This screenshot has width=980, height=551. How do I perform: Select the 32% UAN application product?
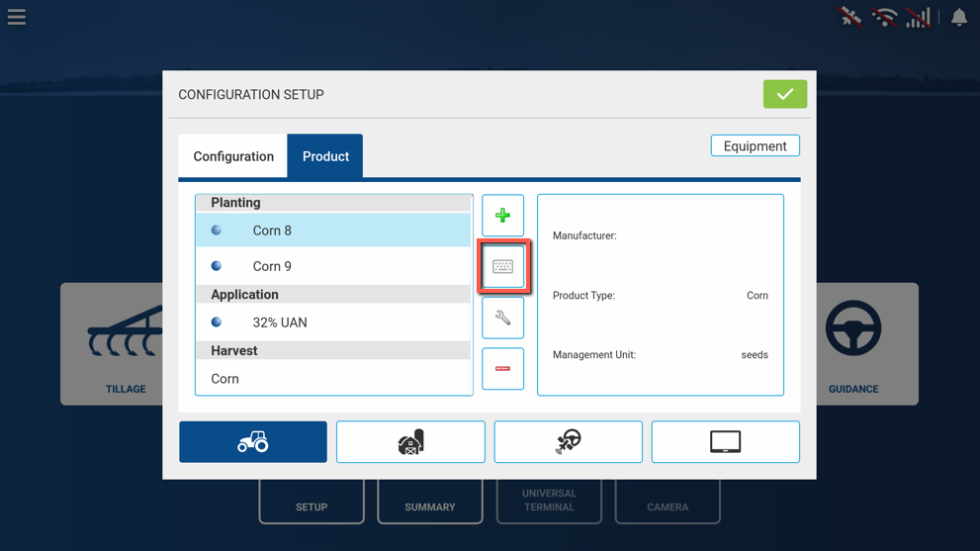(x=333, y=322)
